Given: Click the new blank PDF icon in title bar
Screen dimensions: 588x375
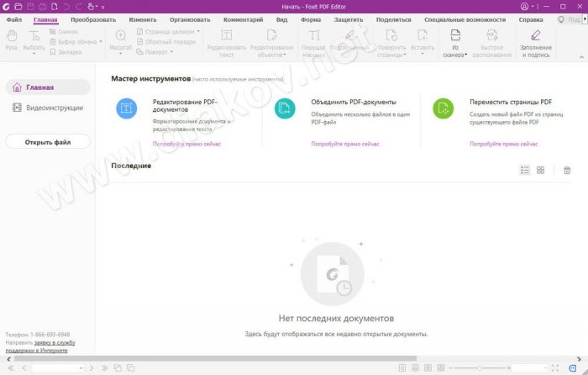Looking at the screenshot, I should [x=55, y=7].
